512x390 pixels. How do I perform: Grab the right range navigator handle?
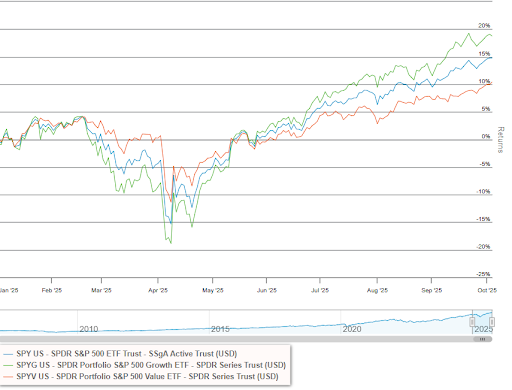492,322
